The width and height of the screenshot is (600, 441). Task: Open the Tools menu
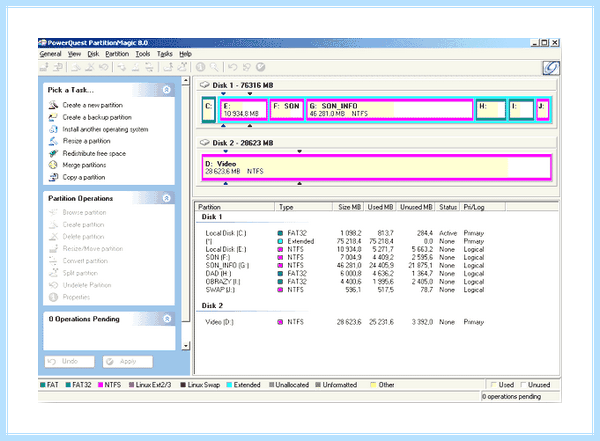143,54
